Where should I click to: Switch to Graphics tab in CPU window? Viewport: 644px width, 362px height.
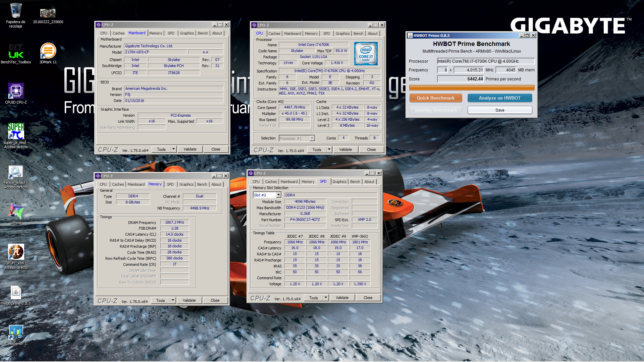coord(342,34)
